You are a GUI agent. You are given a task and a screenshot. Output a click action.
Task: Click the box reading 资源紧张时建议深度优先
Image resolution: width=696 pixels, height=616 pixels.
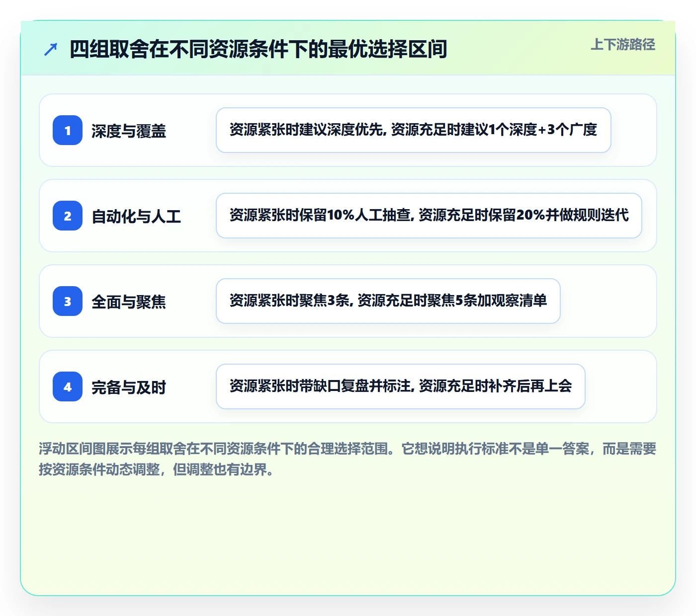[x=414, y=130]
